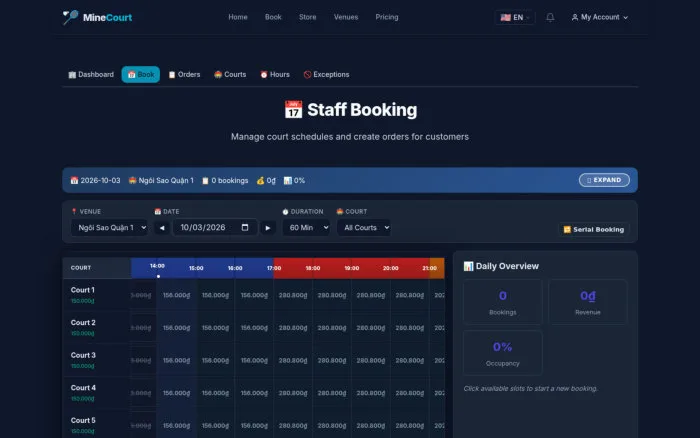The image size is (700, 438).
Task: Click the Daily Overview chart icon
Action: [468, 266]
